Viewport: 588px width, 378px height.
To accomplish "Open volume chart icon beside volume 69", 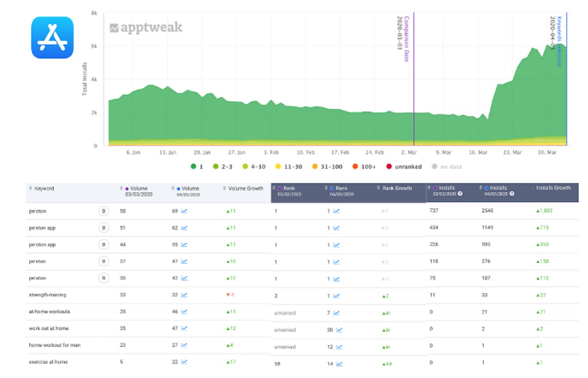I will click(x=184, y=211).
